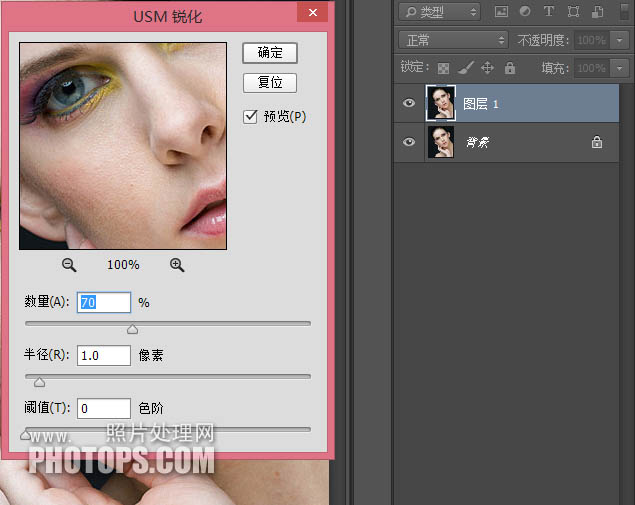Click the 背景 layer name
635x505 pixels.
point(478,142)
